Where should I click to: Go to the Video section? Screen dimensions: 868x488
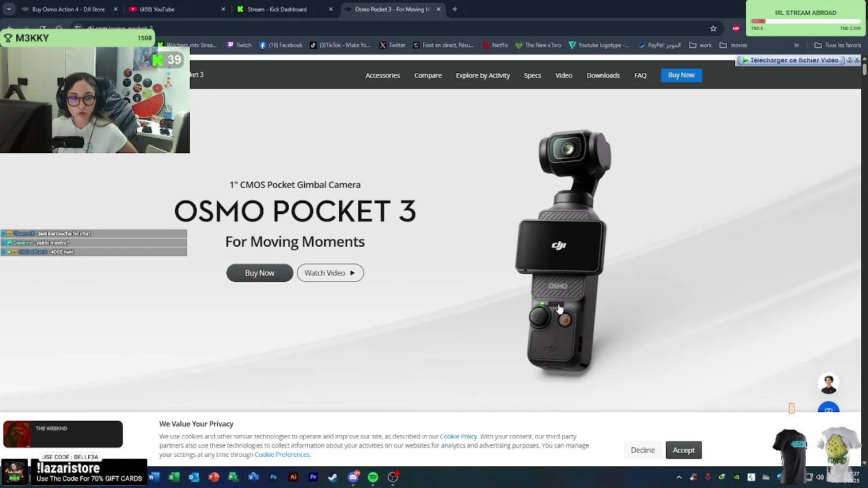click(564, 75)
